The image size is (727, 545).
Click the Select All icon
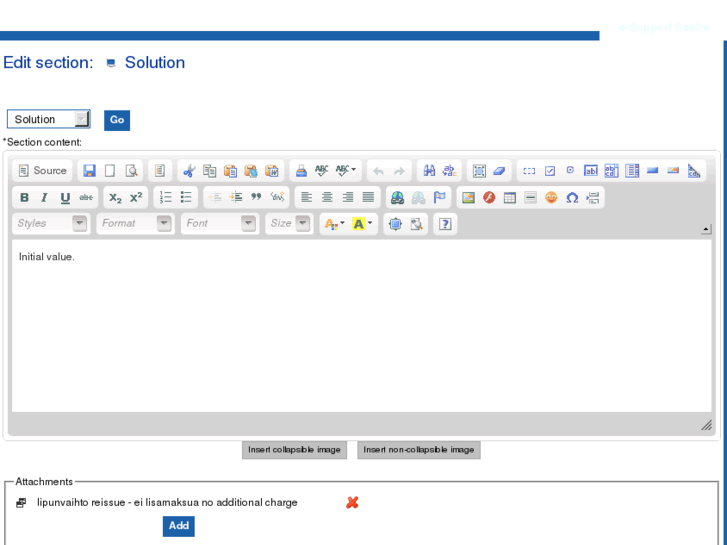tap(479, 171)
